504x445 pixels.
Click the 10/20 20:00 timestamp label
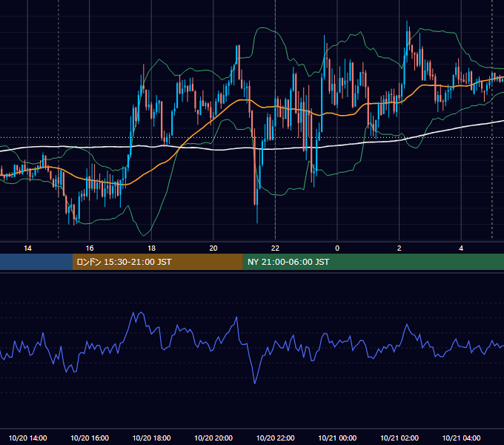213,438
